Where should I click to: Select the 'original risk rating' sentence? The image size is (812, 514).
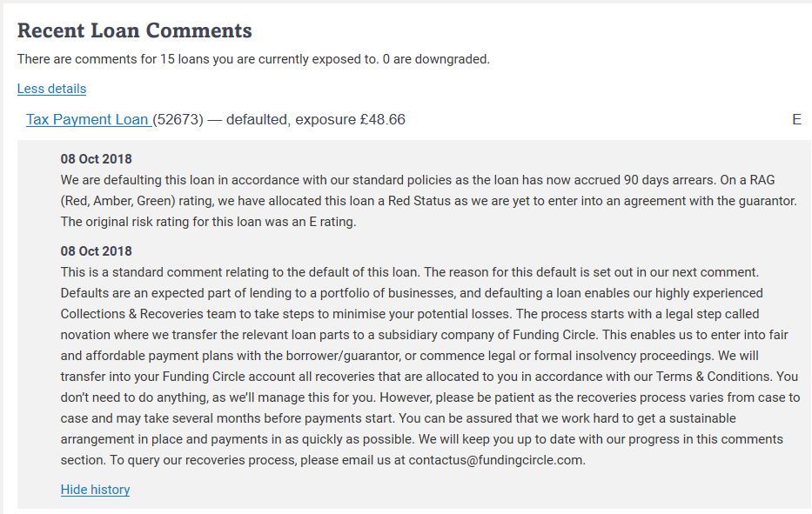208,222
